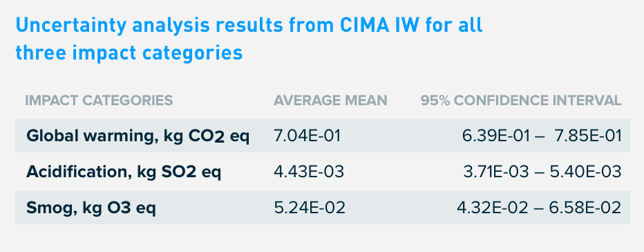Click the 7.04E-01 average mean value
This screenshot has height=252, width=644.
pos(307,136)
